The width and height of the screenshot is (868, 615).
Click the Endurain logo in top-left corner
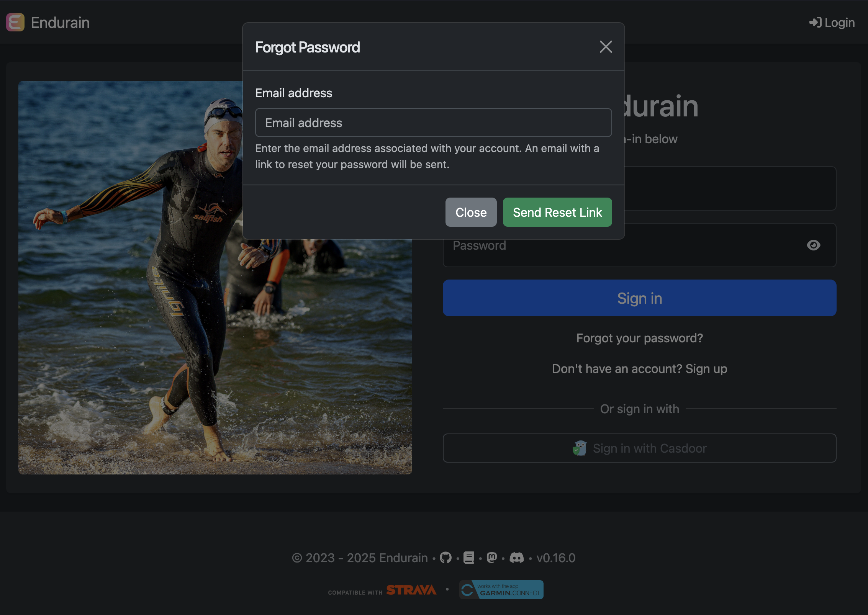coord(15,23)
